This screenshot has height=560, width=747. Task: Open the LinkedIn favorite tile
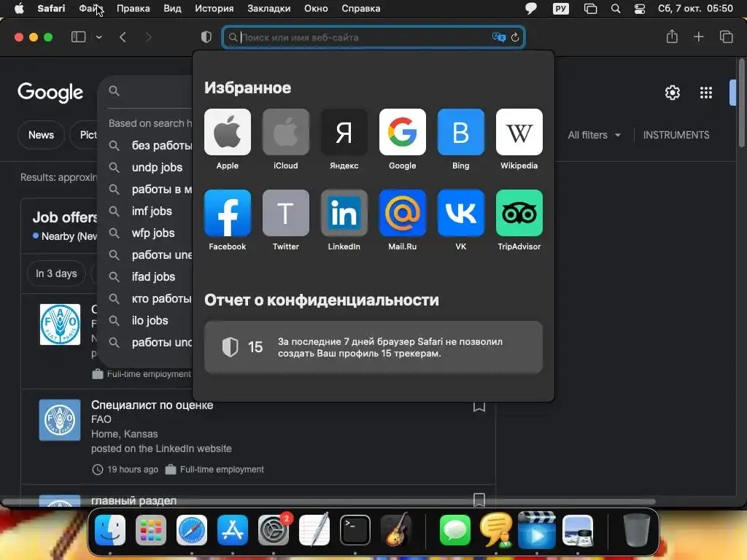pos(344,213)
